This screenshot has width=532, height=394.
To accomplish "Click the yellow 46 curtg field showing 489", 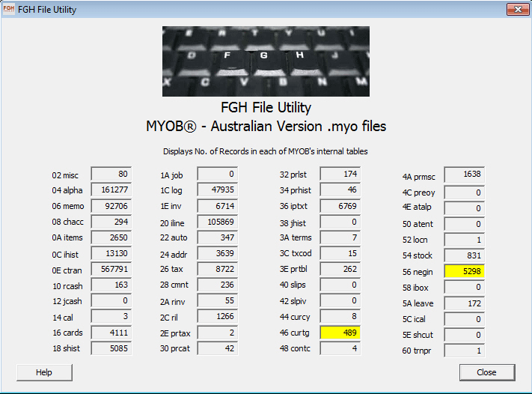I will click(340, 333).
